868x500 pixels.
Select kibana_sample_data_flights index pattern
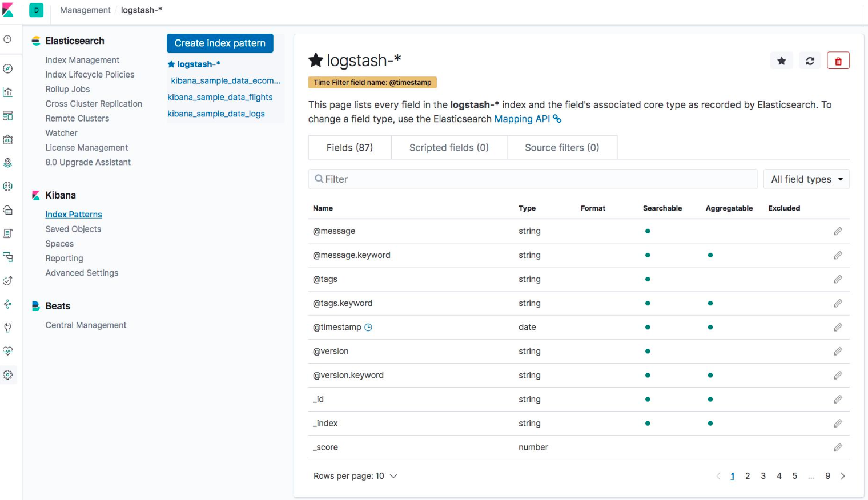[x=220, y=97]
